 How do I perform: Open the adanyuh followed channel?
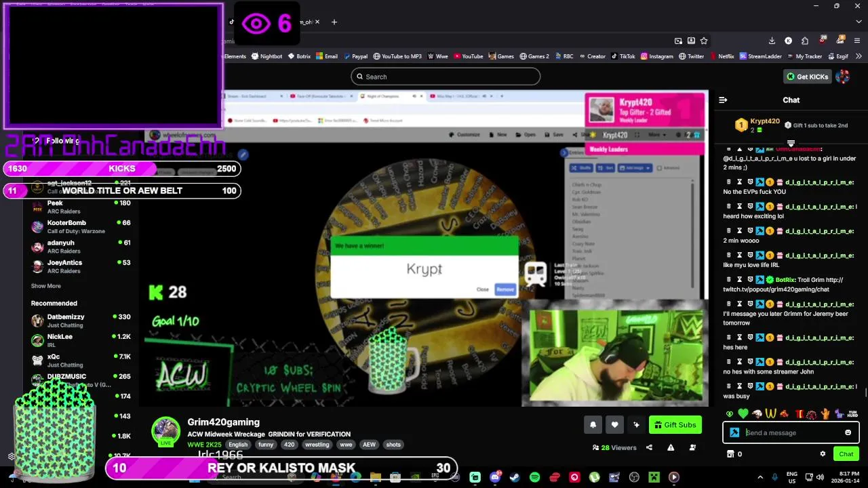81,246
